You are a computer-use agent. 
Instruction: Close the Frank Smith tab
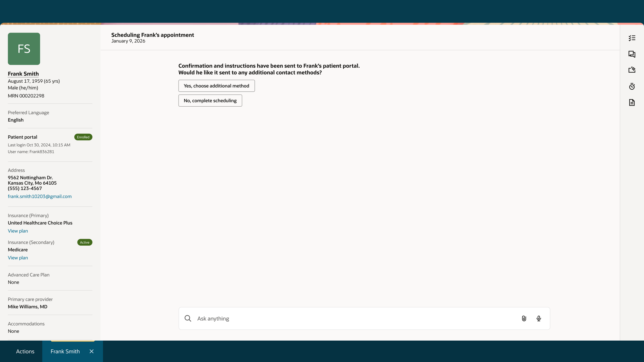click(x=91, y=351)
